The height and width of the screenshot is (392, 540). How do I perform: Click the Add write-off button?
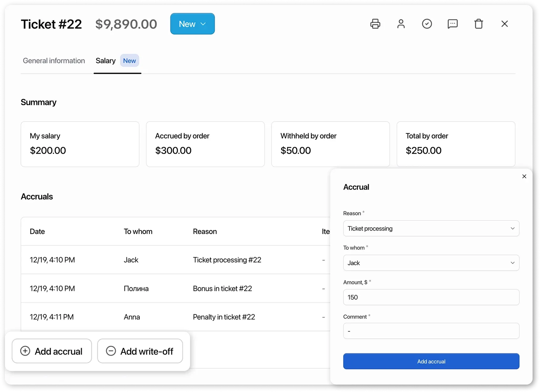(140, 351)
